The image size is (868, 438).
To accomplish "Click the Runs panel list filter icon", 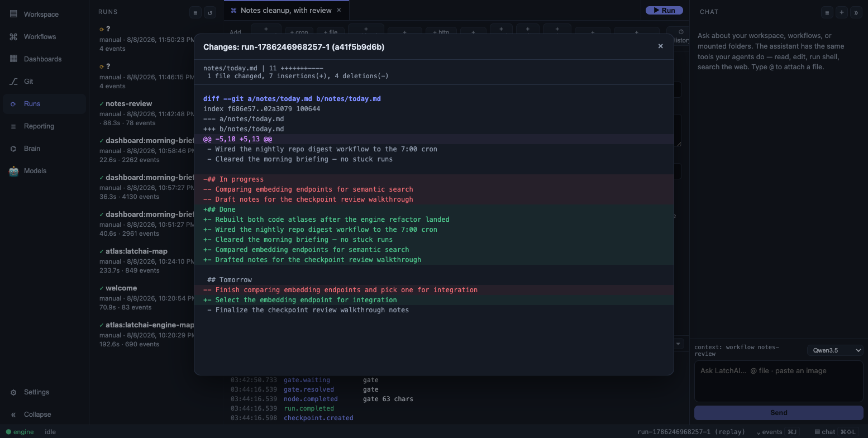I will click(195, 12).
